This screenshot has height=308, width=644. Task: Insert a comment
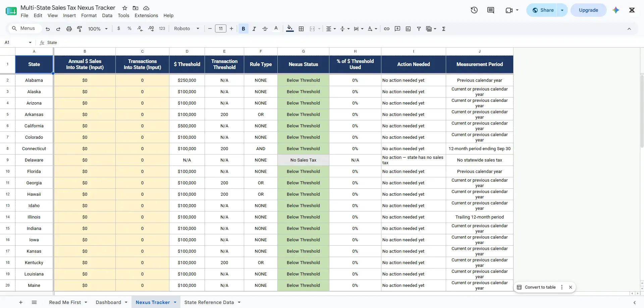click(x=397, y=29)
